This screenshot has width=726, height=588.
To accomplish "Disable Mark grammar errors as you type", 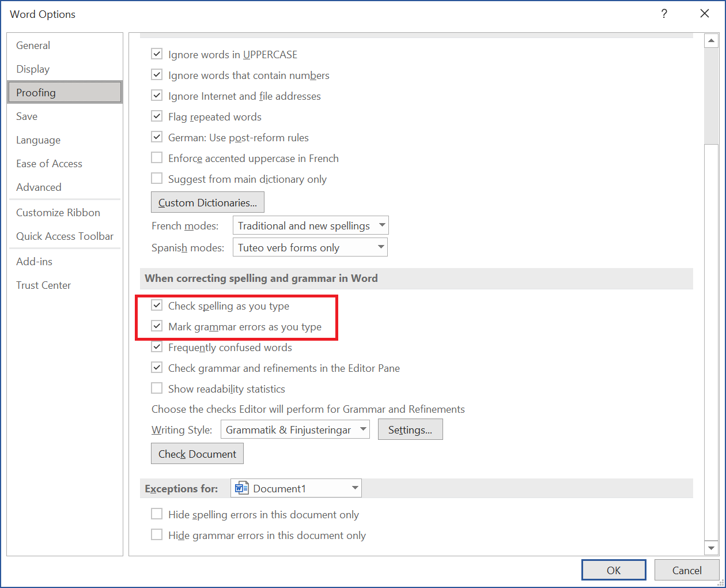I will (x=156, y=326).
